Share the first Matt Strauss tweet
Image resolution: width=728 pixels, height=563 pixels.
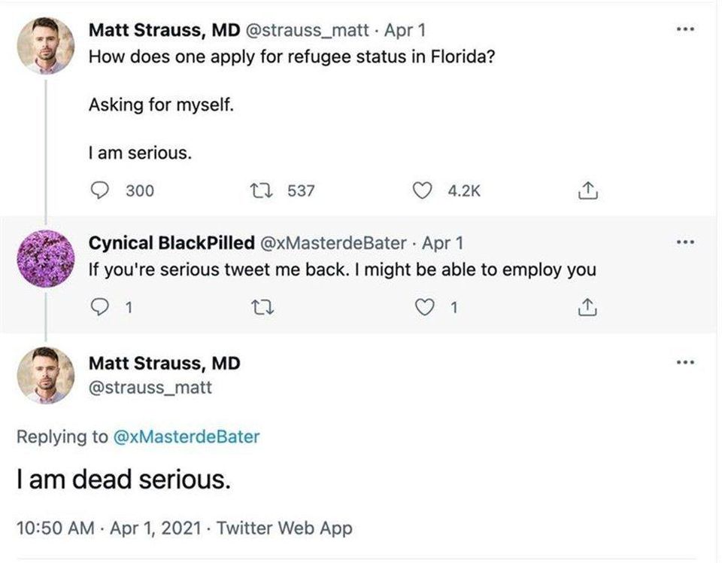tap(586, 191)
